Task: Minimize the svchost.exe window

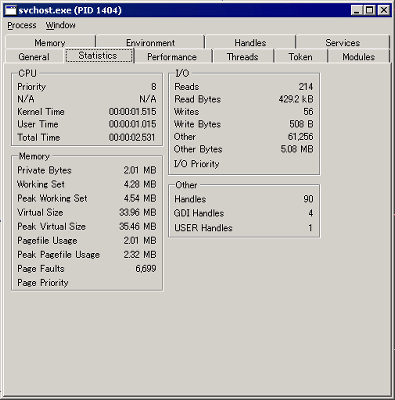Action: [357, 10]
